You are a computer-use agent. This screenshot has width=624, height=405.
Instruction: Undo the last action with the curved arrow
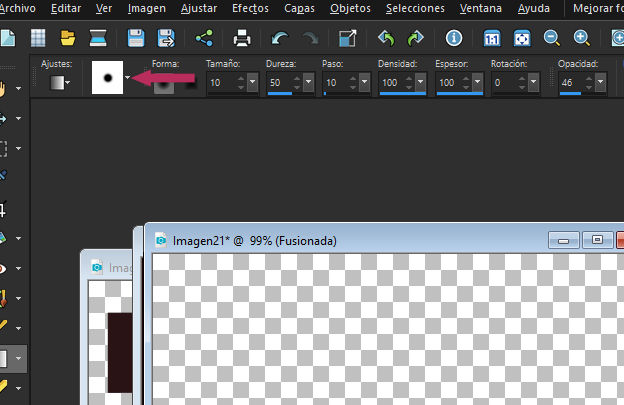click(280, 39)
